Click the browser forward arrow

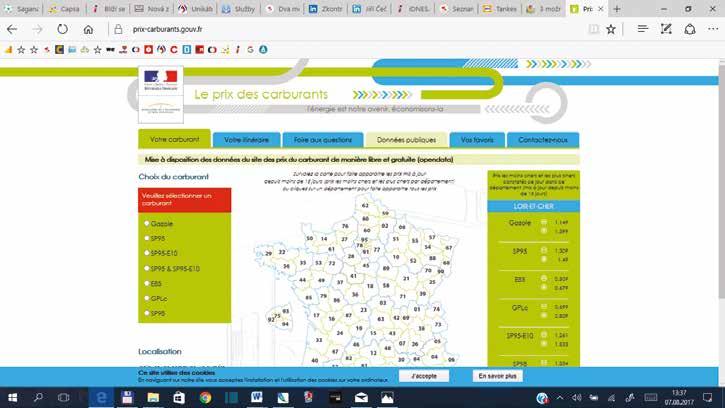[37, 29]
